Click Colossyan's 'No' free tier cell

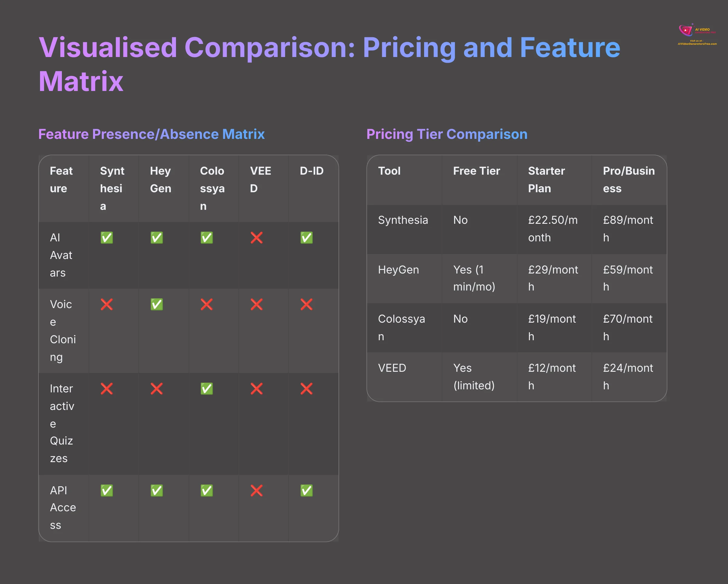(460, 319)
